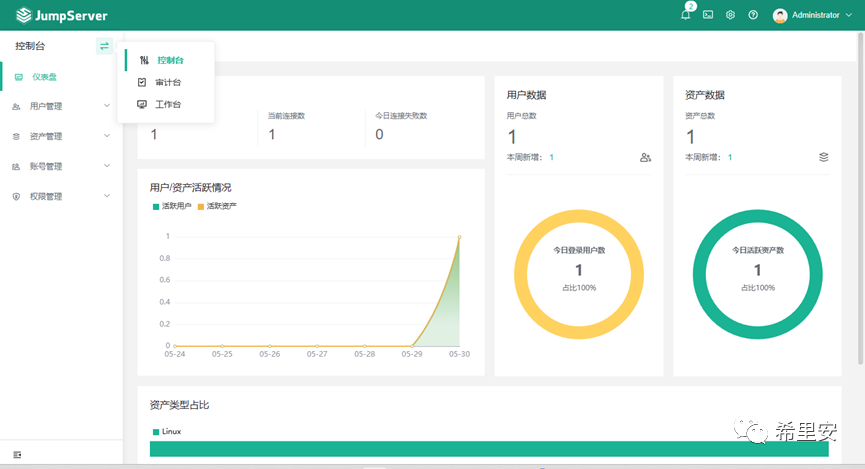Viewport: 865px width, 469px height.
Task: Click 本周新增 value under 用户数据
Action: tap(551, 157)
